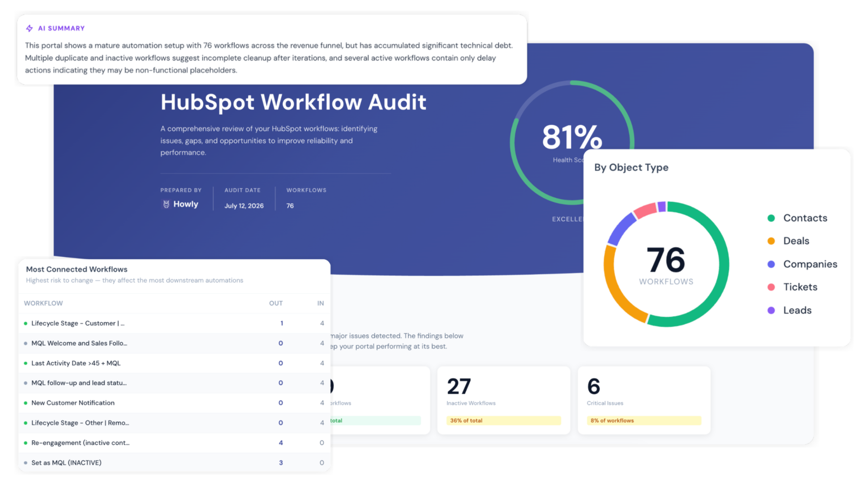The width and height of the screenshot is (868, 488).
Task: Sort by the IN column header
Action: coord(321,303)
